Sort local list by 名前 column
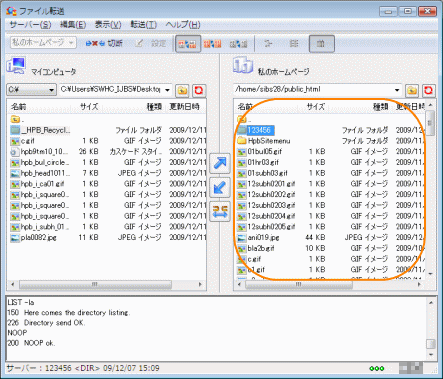The width and height of the screenshot is (443, 379). tap(18, 107)
